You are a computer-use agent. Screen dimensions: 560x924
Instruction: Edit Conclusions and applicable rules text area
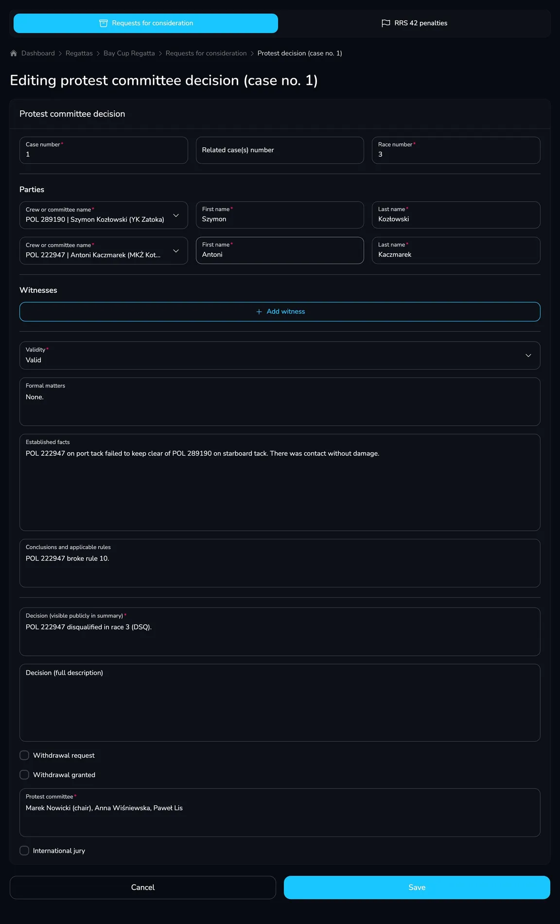(280, 563)
